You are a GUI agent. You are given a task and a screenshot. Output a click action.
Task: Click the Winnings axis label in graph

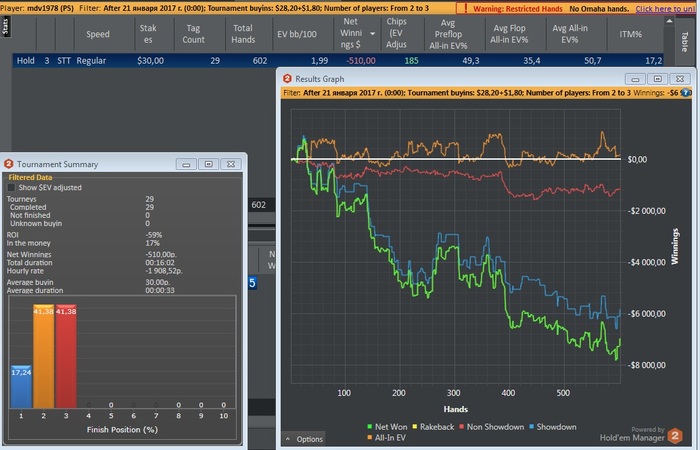tap(675, 246)
